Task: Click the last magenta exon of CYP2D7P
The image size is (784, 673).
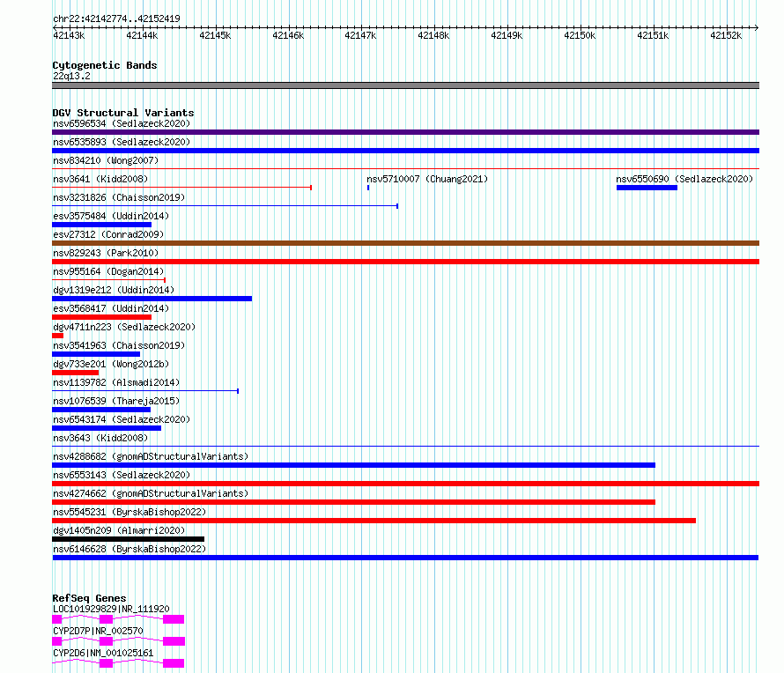Action: click(174, 641)
